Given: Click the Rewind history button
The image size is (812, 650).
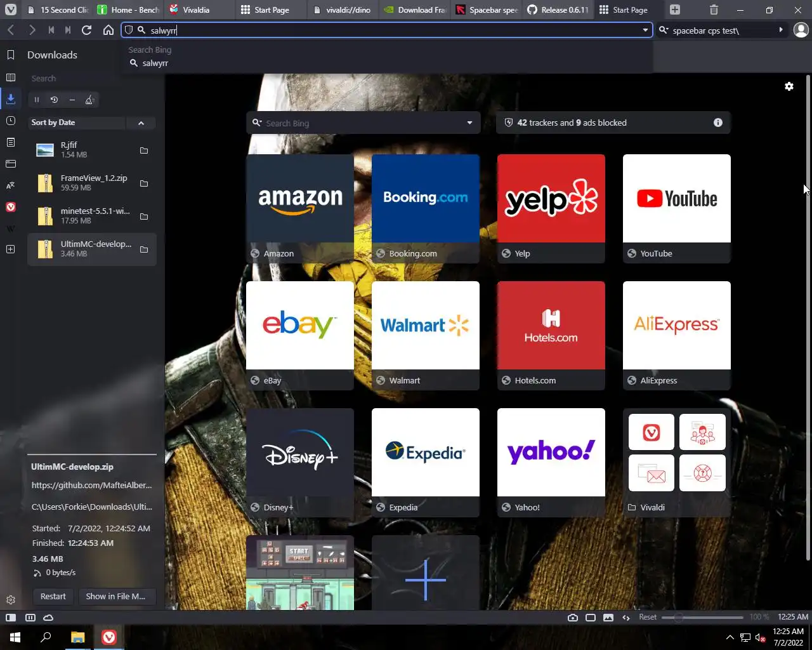Looking at the screenshot, I should (x=51, y=30).
